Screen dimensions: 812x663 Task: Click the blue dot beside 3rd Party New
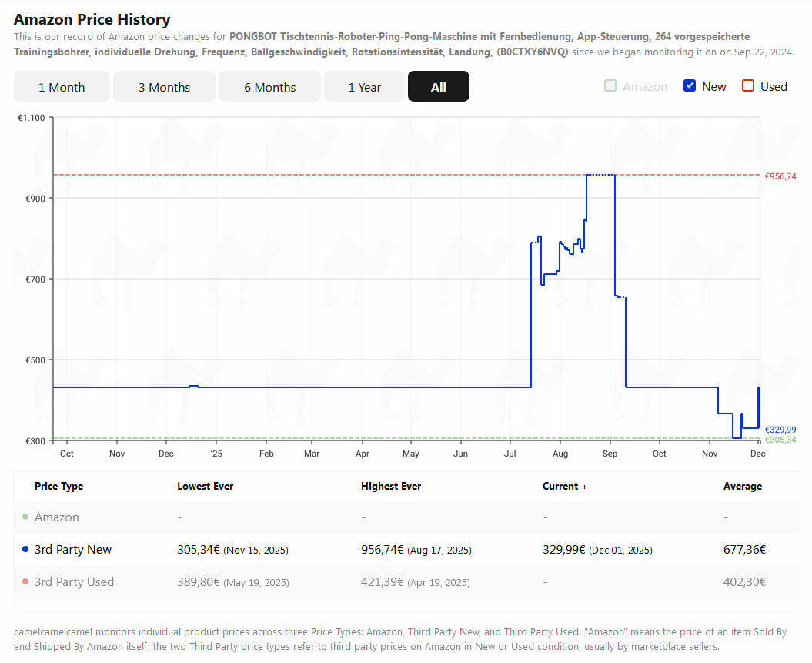tap(25, 549)
